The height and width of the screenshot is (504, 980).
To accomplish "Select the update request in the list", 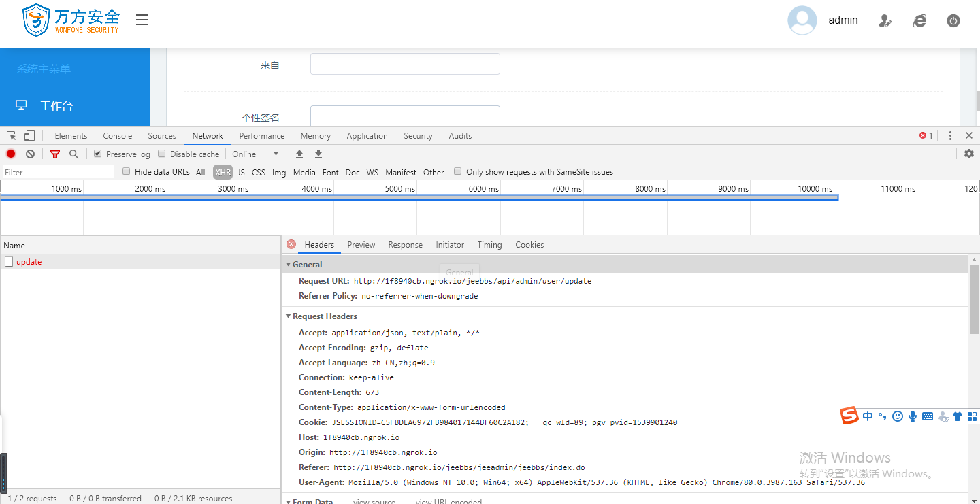I will [29, 262].
